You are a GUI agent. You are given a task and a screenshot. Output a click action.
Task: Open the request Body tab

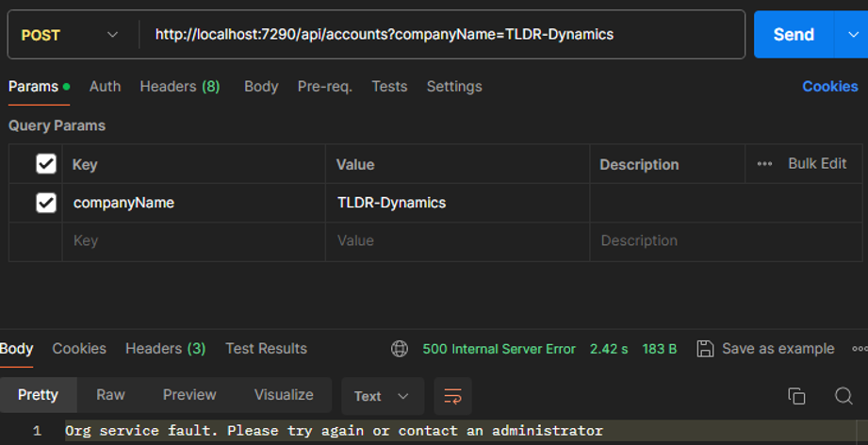(x=261, y=87)
